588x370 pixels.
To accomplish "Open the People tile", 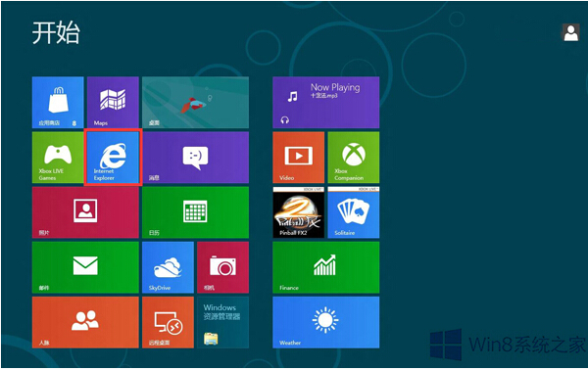I will click(x=85, y=322).
